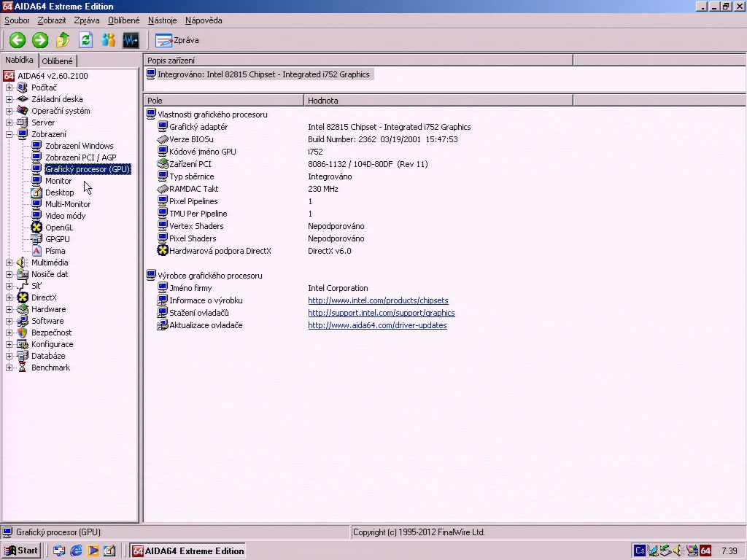Image resolution: width=747 pixels, height=560 pixels.
Task: Click the Multimédia speaker icon
Action: [23, 262]
